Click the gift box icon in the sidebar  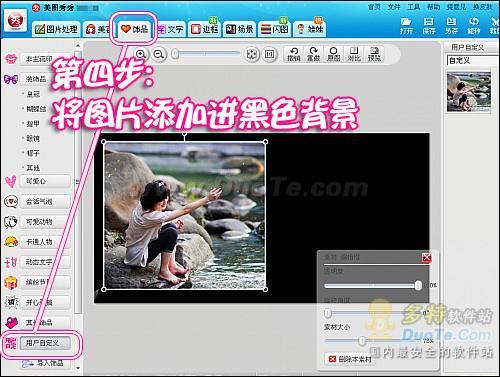click(11, 283)
